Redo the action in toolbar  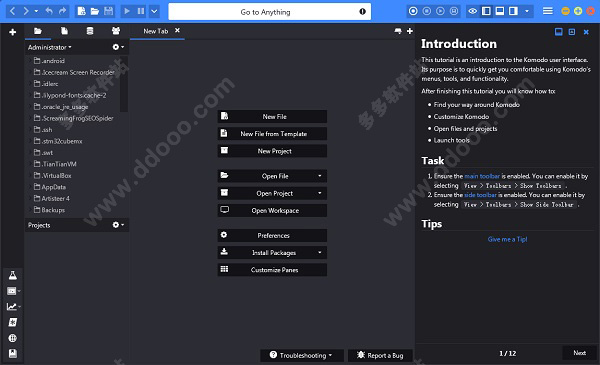(62, 11)
